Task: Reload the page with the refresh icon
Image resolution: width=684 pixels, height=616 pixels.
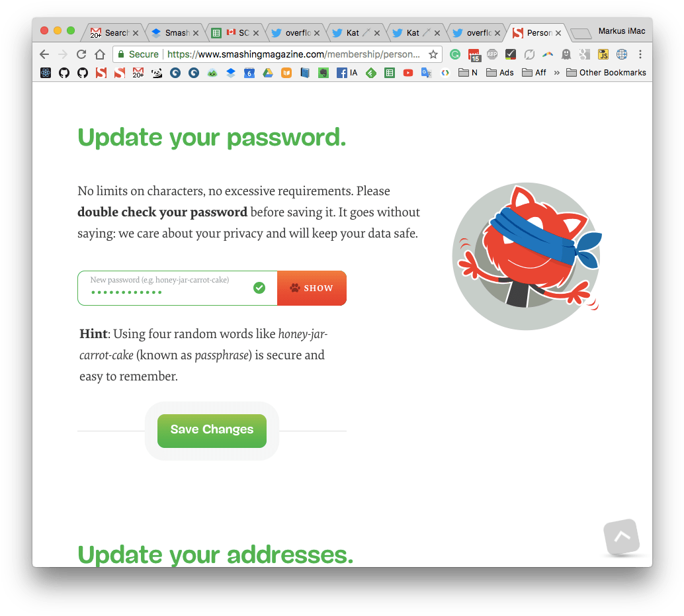Action: pos(81,54)
